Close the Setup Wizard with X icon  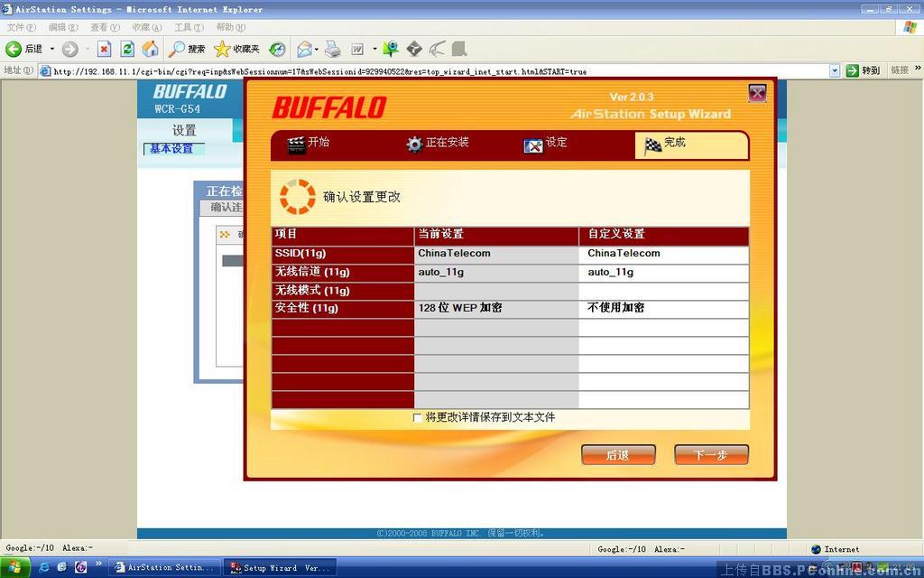[x=757, y=93]
